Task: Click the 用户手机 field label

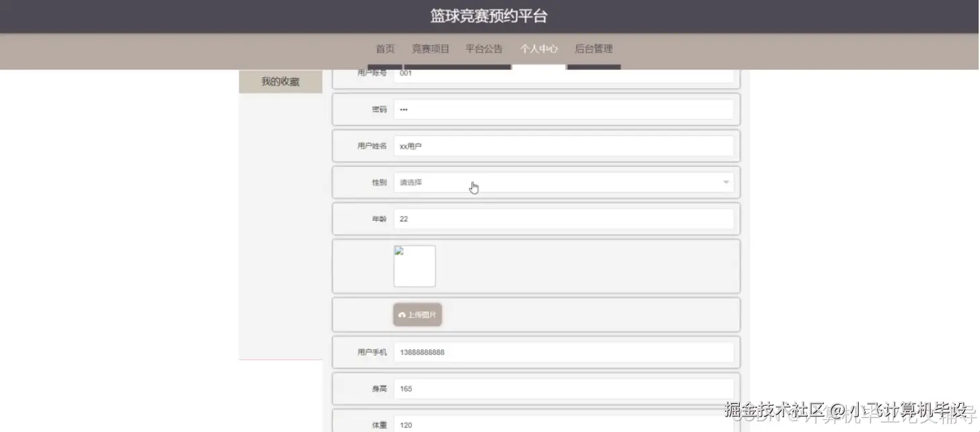Action: 372,353
